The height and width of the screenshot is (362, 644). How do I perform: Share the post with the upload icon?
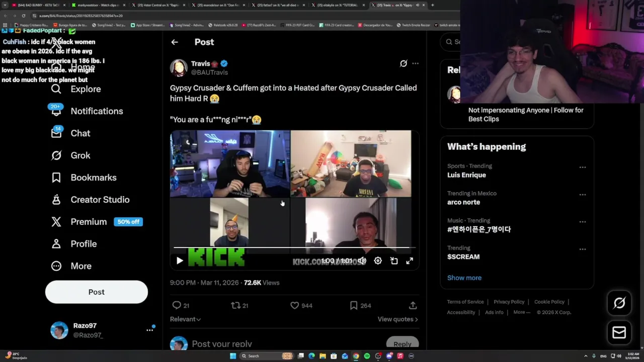413,305
